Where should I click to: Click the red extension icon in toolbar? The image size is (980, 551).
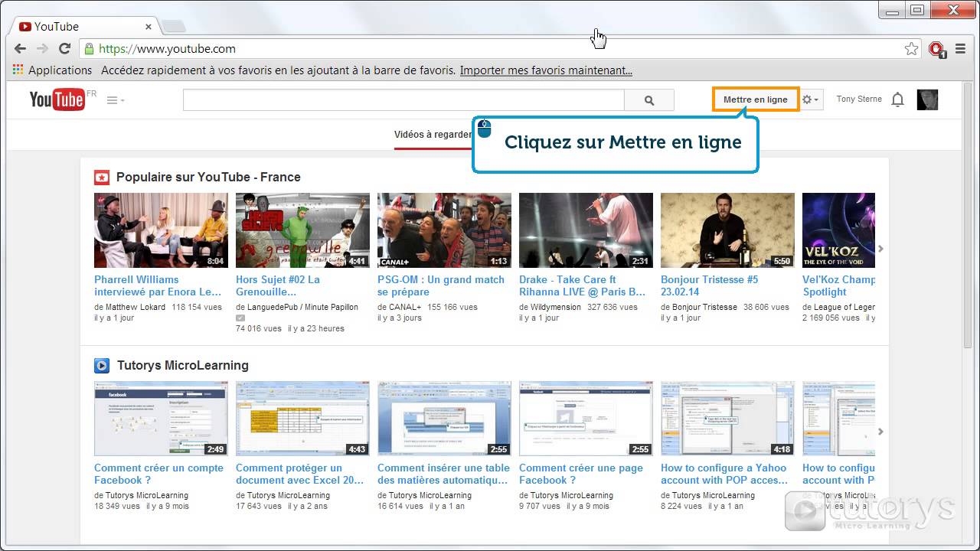(x=936, y=49)
